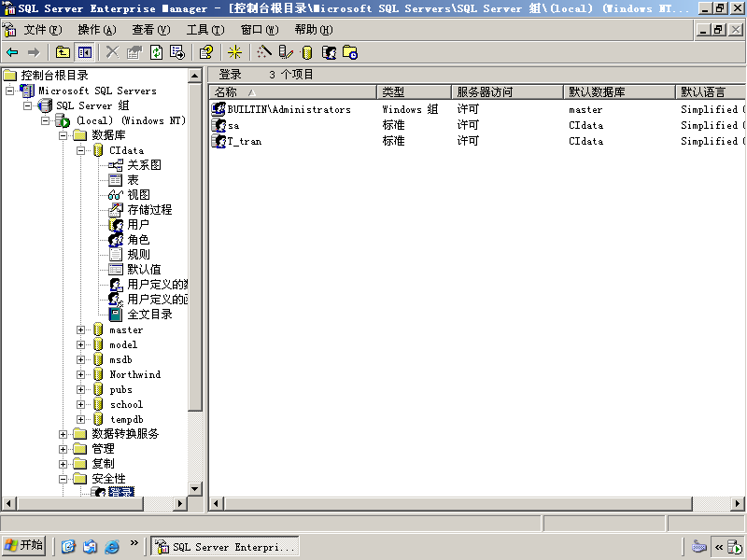The height and width of the screenshot is (560, 747).
Task: Expand the model database node
Action: [x=81, y=344]
